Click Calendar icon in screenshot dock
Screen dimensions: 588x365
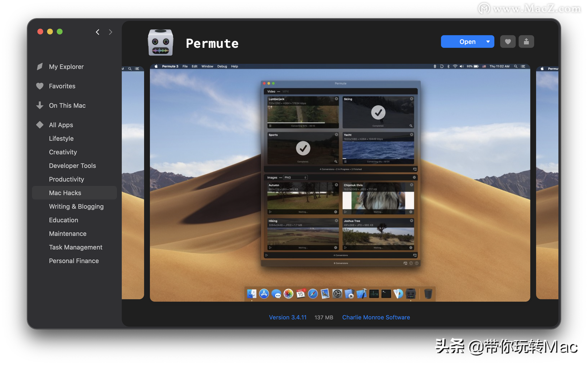coord(301,294)
